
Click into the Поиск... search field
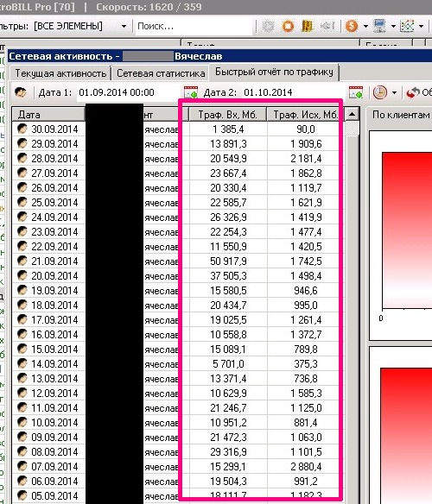(194, 26)
